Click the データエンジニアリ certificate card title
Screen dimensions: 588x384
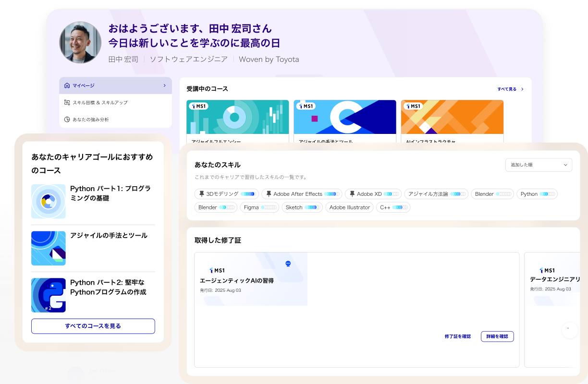point(555,279)
